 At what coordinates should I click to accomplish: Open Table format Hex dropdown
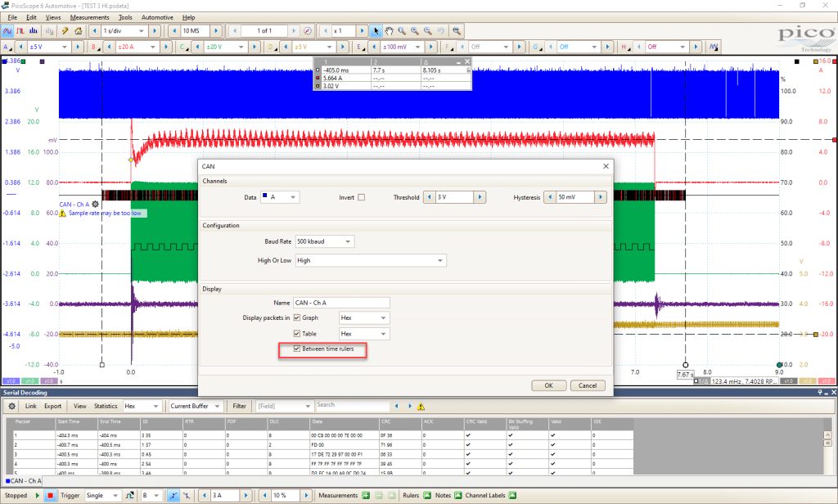tap(364, 334)
